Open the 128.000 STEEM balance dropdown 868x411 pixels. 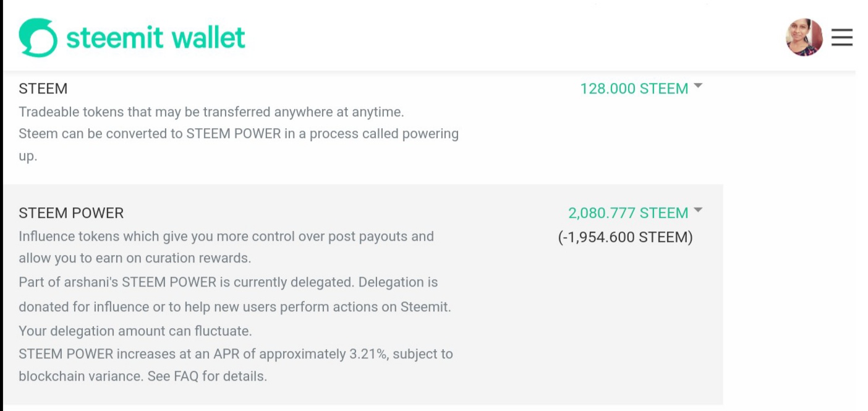pyautogui.click(x=634, y=89)
